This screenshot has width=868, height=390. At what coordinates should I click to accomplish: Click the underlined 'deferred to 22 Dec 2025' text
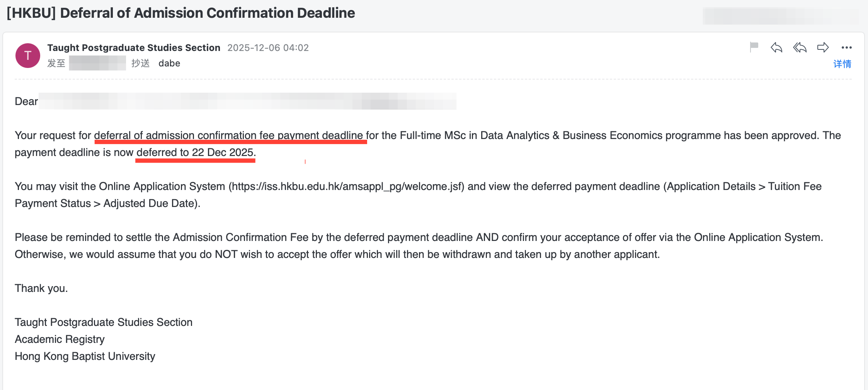[195, 153]
